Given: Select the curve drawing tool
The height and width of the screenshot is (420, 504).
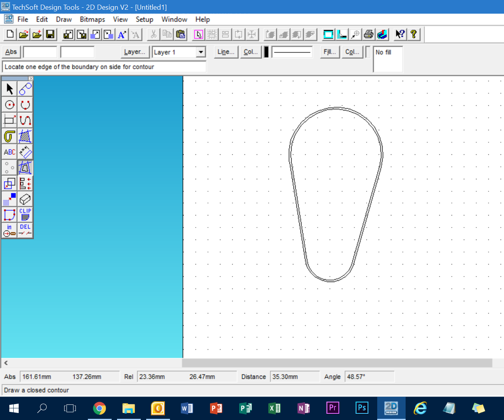Looking at the screenshot, I should pos(25,120).
